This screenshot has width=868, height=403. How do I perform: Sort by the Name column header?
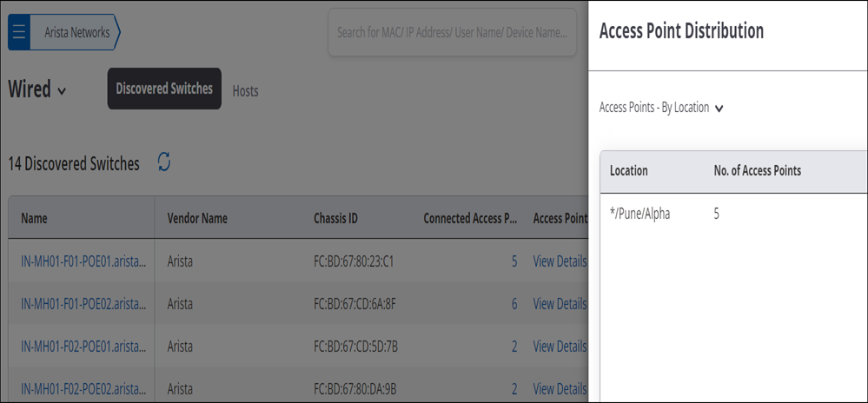coord(35,219)
